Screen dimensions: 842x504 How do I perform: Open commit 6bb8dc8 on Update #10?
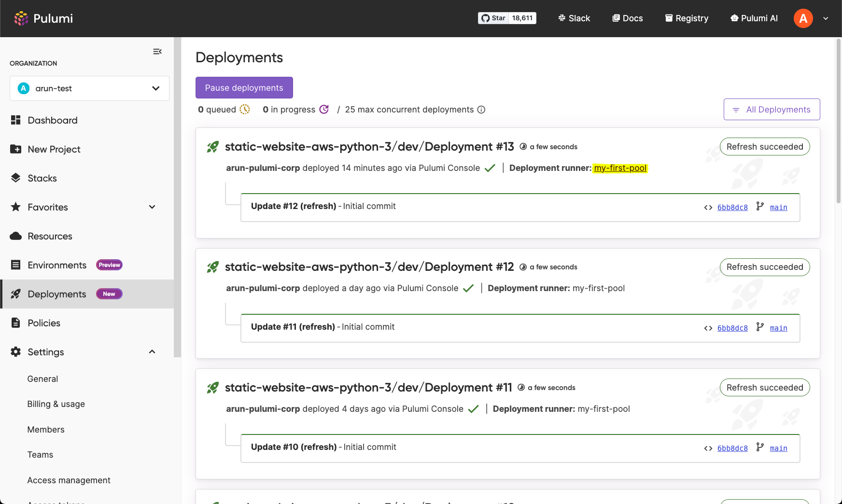point(732,448)
